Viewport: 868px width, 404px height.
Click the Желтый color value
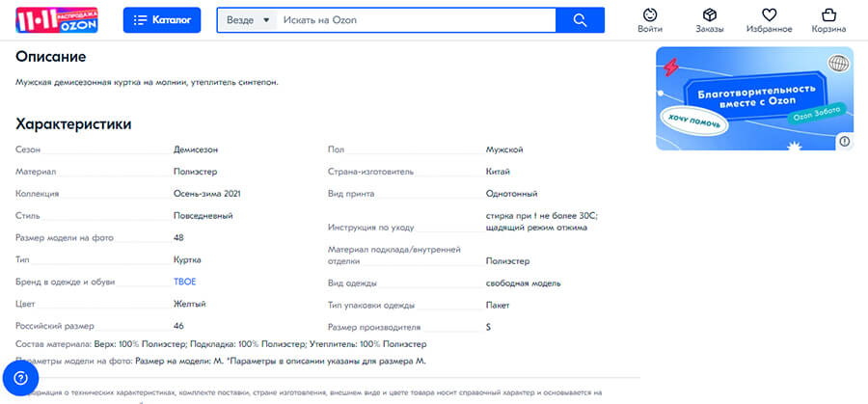pos(190,304)
